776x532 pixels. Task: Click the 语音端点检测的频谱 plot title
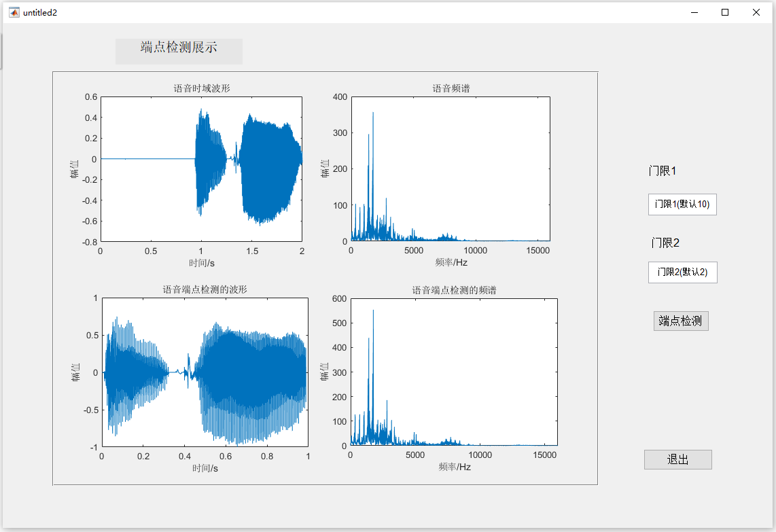(454, 290)
